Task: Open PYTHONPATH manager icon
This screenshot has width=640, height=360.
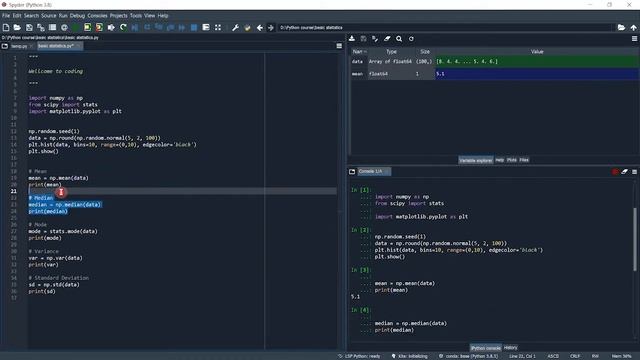Action: (x=247, y=27)
